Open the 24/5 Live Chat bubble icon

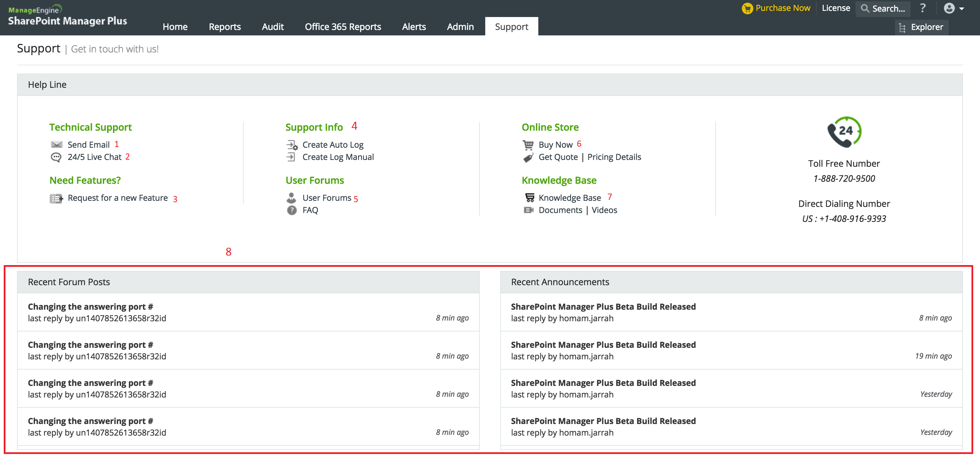[56, 157]
